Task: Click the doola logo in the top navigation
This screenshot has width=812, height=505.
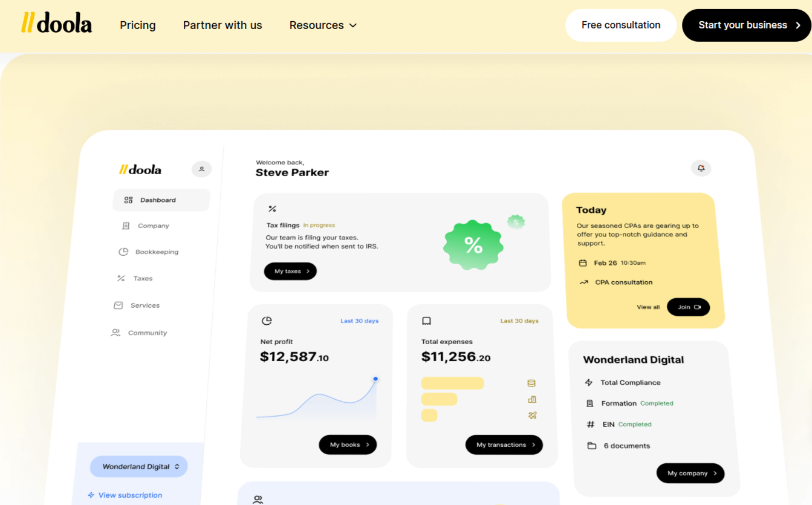Action: click(56, 23)
